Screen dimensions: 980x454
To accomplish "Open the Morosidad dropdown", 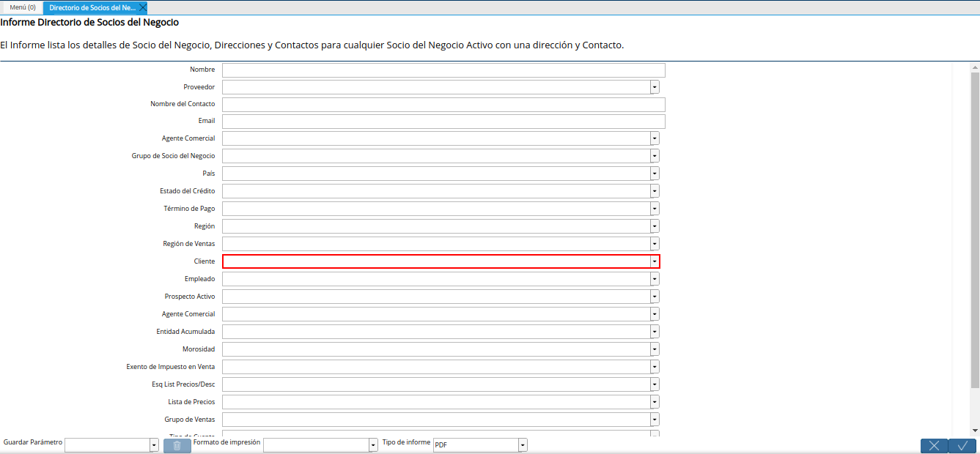I will 655,349.
